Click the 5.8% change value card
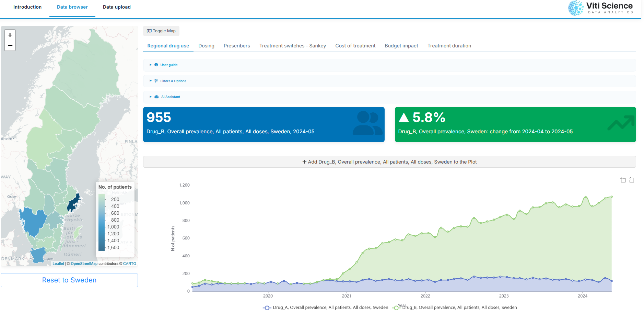Viewport: 644px width, 313px height. coord(515,124)
